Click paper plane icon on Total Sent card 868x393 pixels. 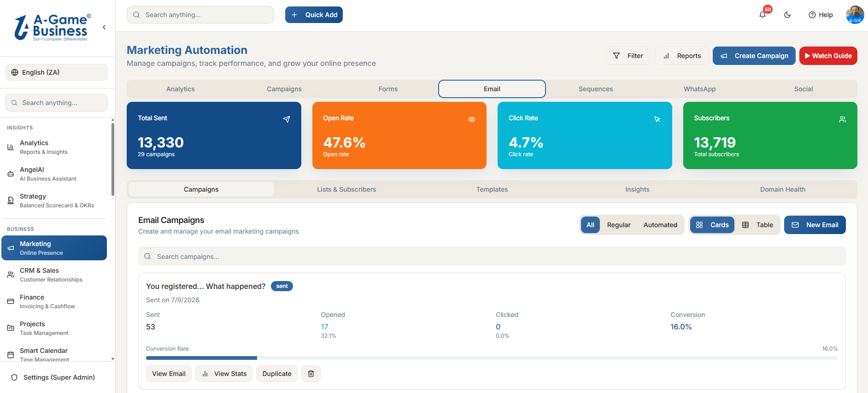(287, 119)
